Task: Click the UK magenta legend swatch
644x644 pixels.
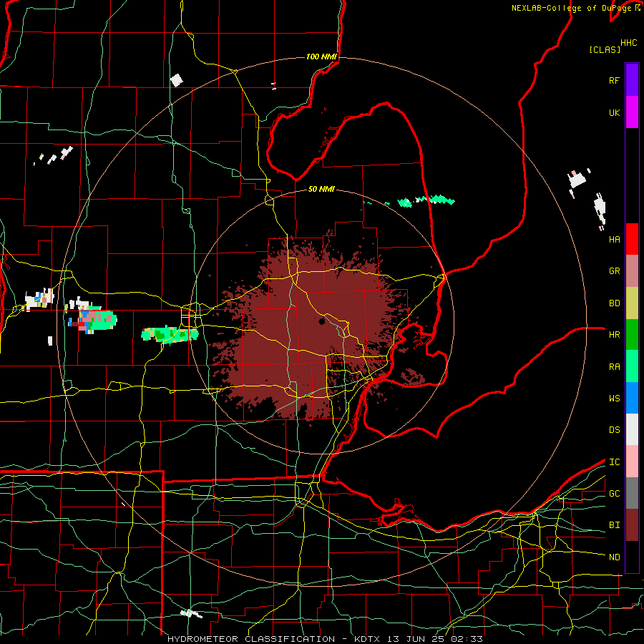Action: pyautogui.click(x=632, y=112)
